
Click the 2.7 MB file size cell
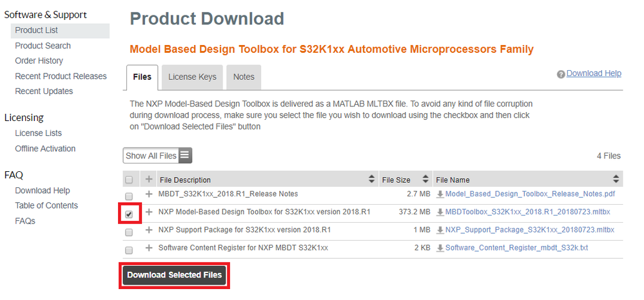click(x=418, y=194)
